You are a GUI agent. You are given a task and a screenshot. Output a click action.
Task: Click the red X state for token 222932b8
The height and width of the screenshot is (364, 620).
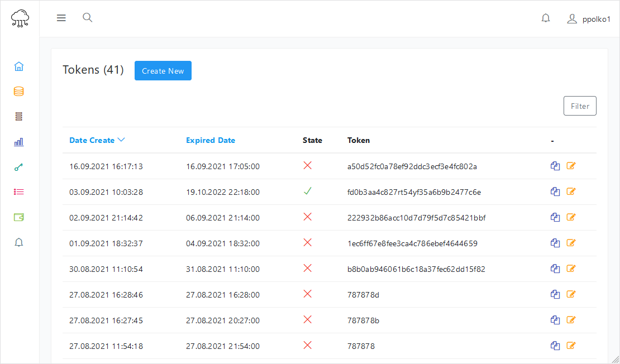coord(307,217)
